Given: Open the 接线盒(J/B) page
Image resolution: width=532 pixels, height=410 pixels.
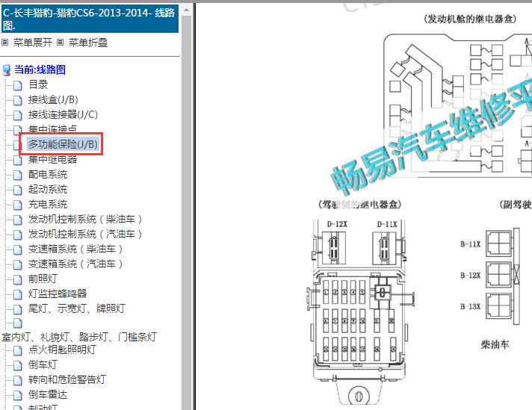Looking at the screenshot, I should click(x=53, y=100).
